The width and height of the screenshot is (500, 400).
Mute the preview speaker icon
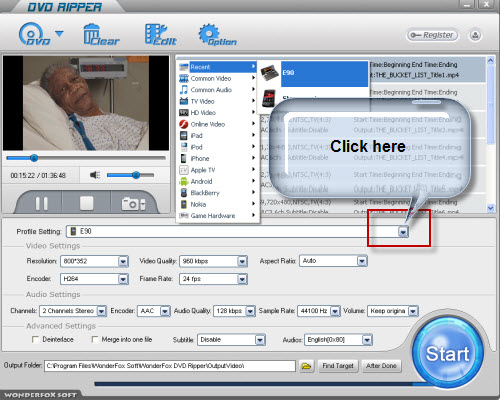(x=95, y=175)
